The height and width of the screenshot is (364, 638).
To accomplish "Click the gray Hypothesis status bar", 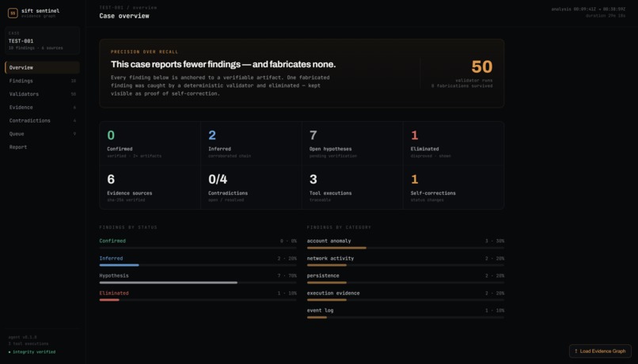I will coord(168,282).
